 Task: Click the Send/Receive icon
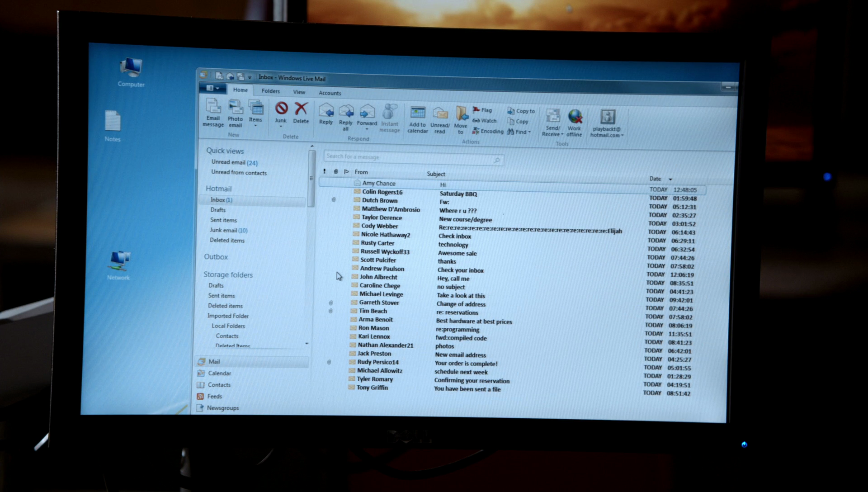[x=553, y=117]
